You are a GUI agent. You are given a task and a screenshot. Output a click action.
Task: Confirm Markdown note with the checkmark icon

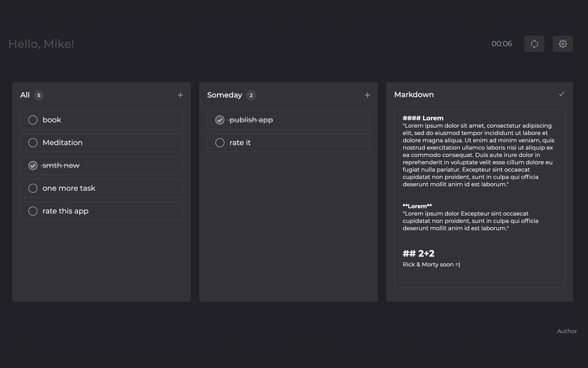point(561,94)
